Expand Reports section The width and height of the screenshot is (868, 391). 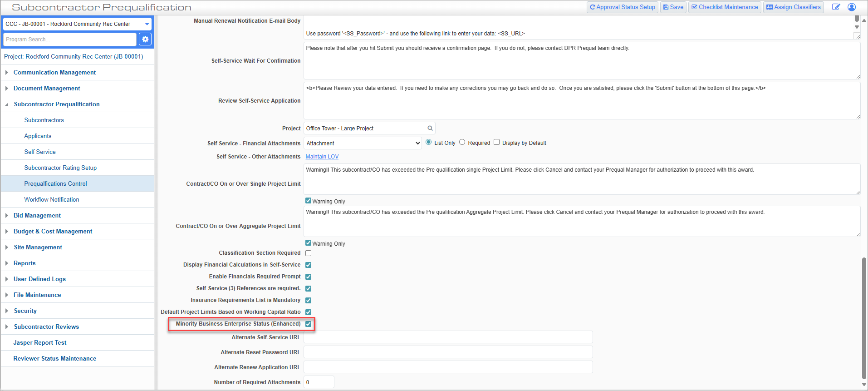7,263
